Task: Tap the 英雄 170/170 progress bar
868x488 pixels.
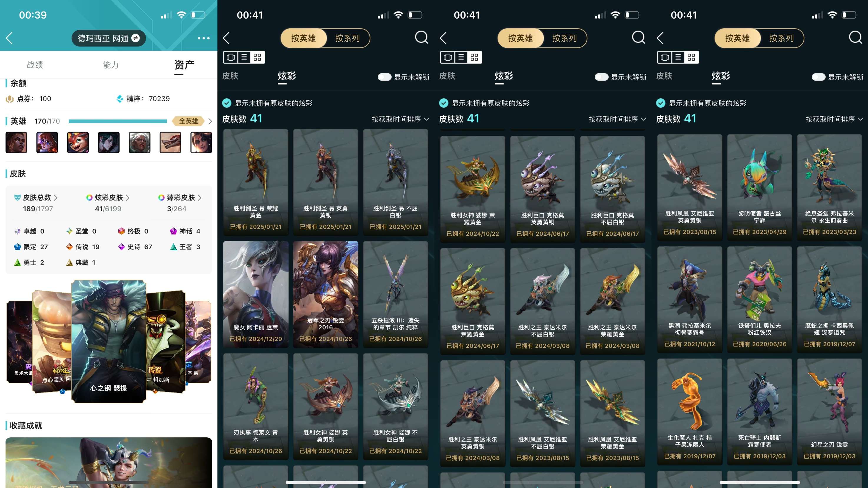Action: tap(118, 121)
